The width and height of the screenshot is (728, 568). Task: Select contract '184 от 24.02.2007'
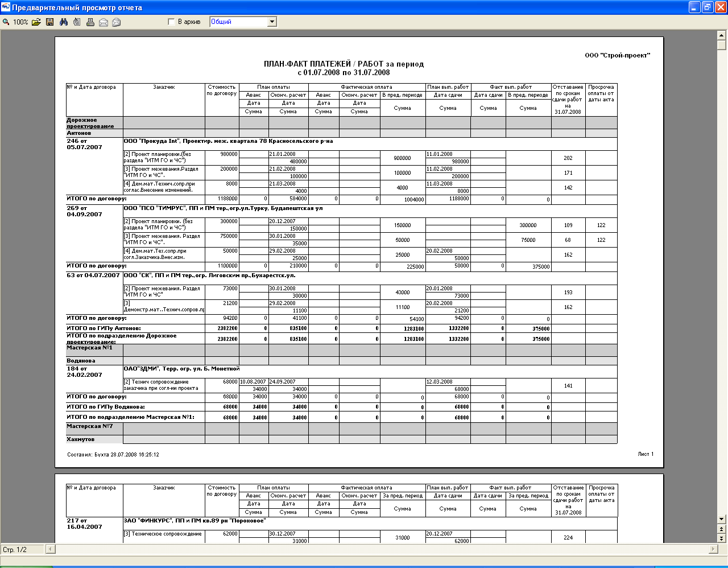(85, 372)
